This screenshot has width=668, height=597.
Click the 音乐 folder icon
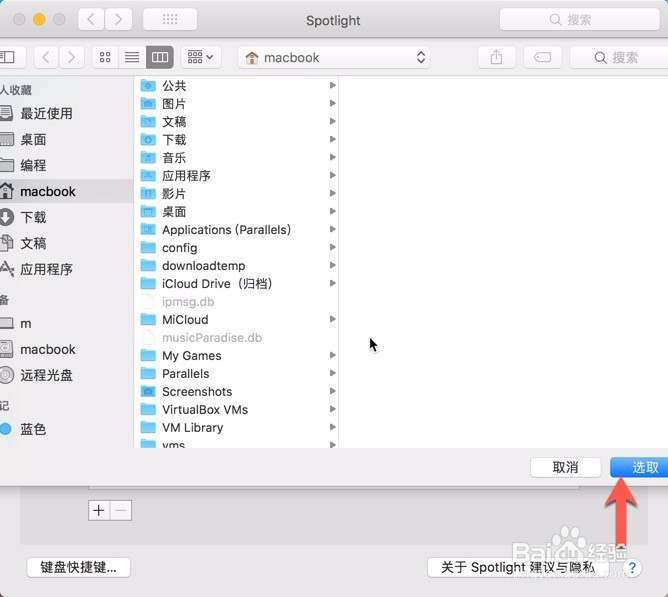[x=148, y=158]
